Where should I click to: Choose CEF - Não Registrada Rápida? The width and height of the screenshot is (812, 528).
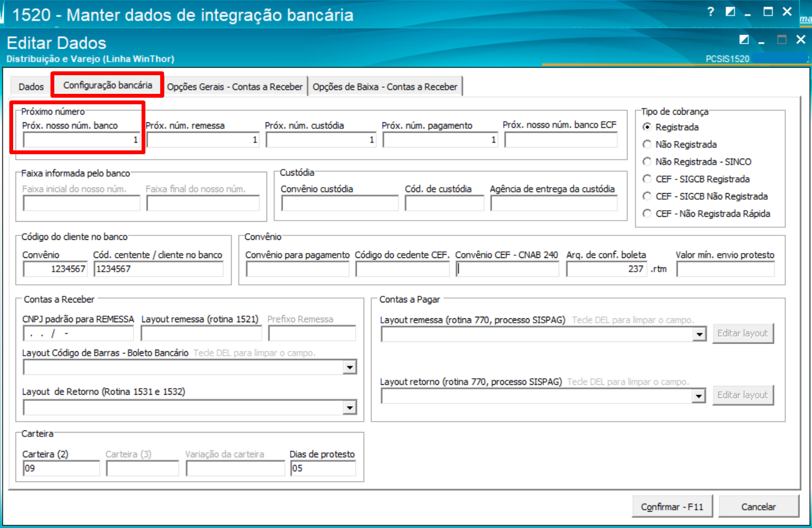(647, 214)
